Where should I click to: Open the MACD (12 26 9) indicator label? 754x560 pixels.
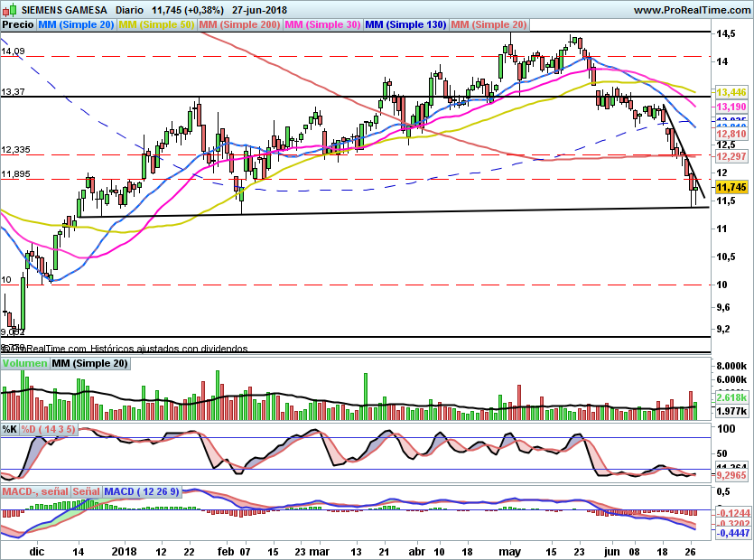(142, 491)
